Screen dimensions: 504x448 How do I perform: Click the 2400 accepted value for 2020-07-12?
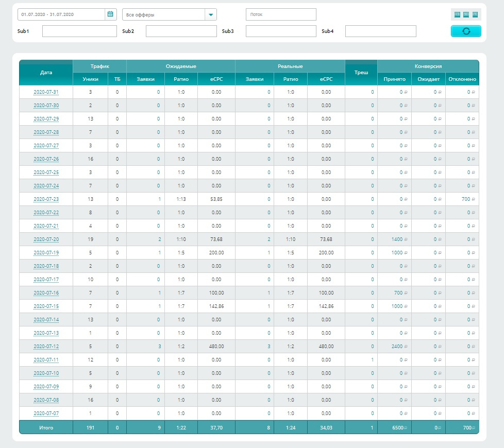pyautogui.click(x=396, y=347)
